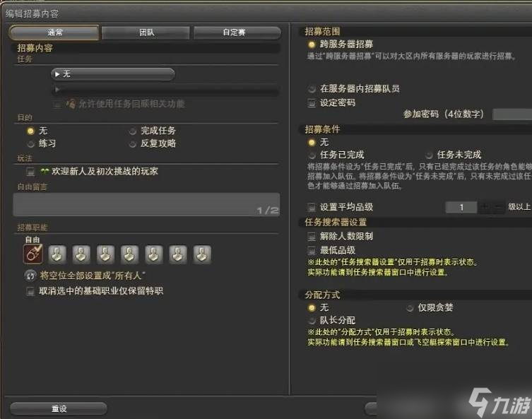Switch to the 团队 tab
This screenshot has width=532, height=419.
click(x=146, y=33)
